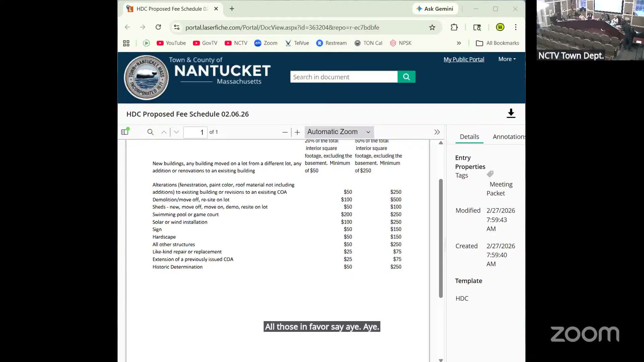The image size is (644, 362).
Task: Toggle the sidebar in the PDF viewer
Action: click(124, 132)
